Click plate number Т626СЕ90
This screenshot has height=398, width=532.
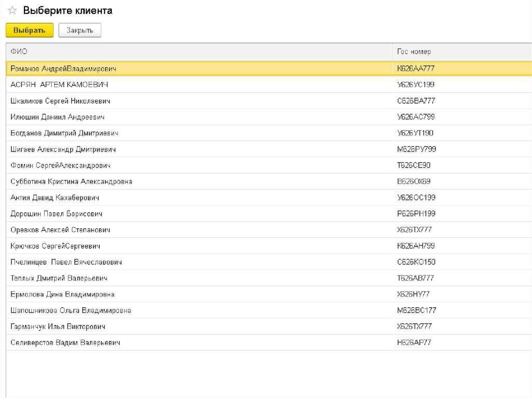point(414,165)
